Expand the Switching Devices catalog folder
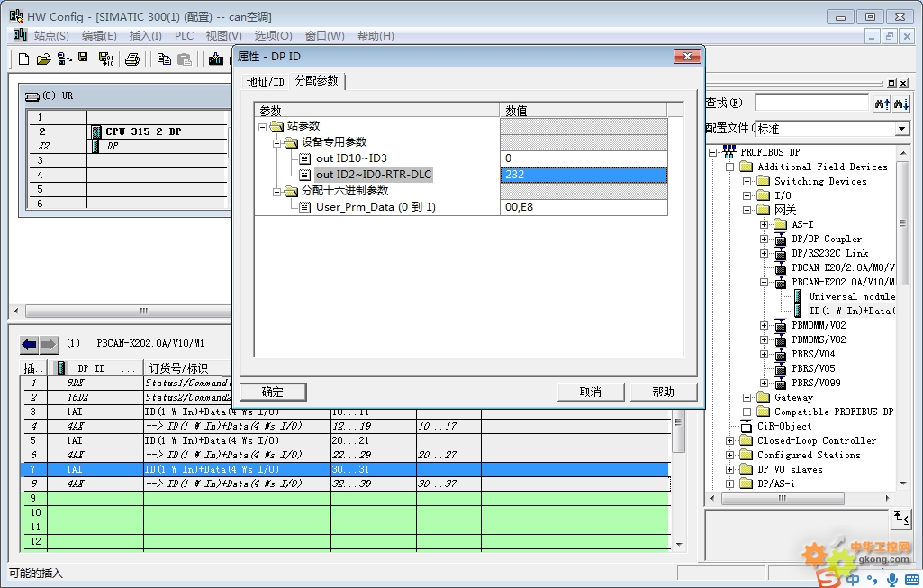Screen dimensions: 923x588 [x=747, y=181]
